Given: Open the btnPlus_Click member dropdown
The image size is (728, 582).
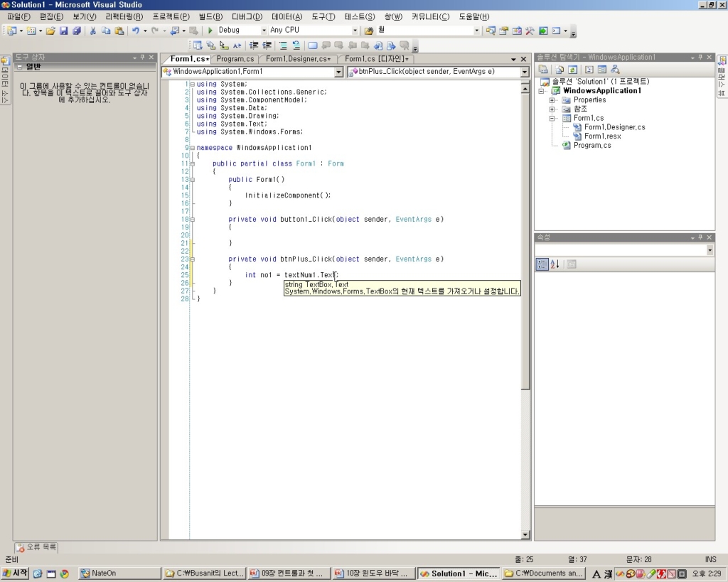Looking at the screenshot, I should [x=525, y=72].
